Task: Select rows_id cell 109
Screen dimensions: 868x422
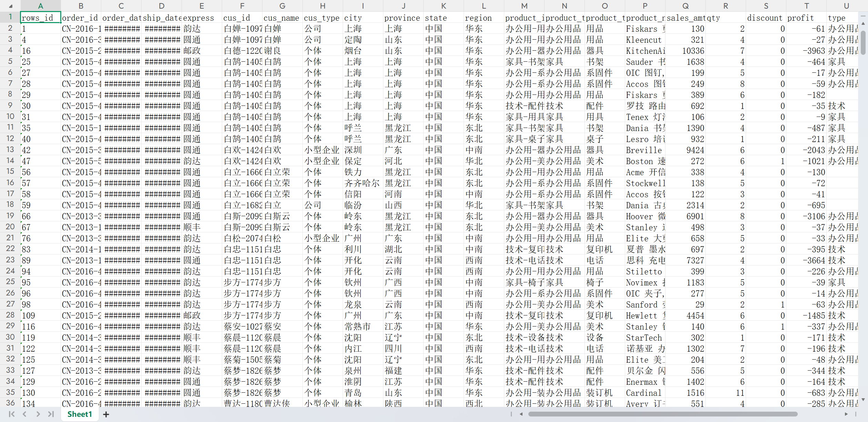Action: tap(41, 315)
